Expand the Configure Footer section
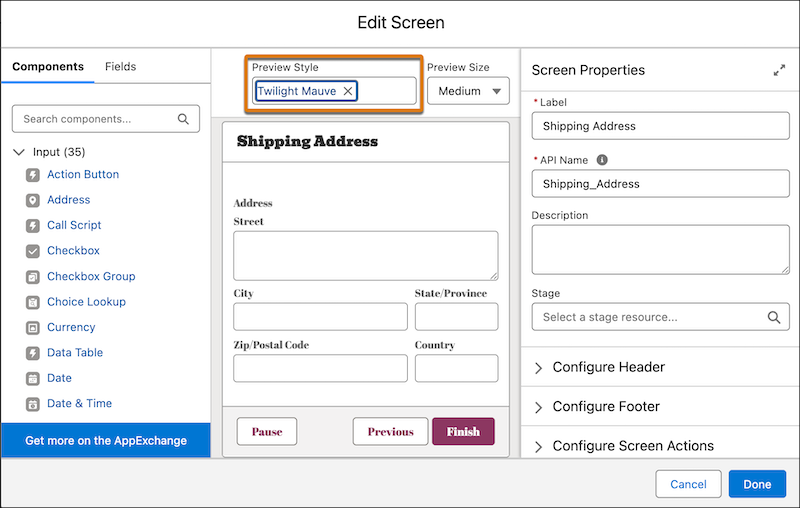The height and width of the screenshot is (508, 800). 606,407
